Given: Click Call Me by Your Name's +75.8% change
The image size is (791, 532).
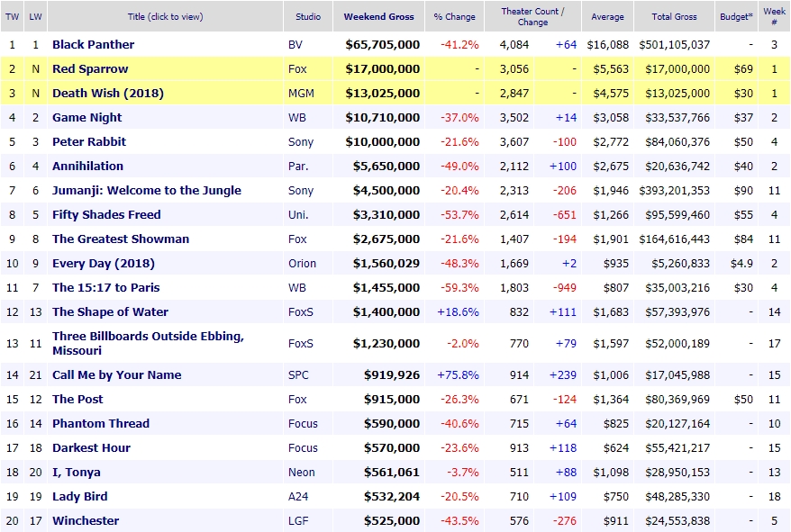Looking at the screenshot, I should [458, 374].
